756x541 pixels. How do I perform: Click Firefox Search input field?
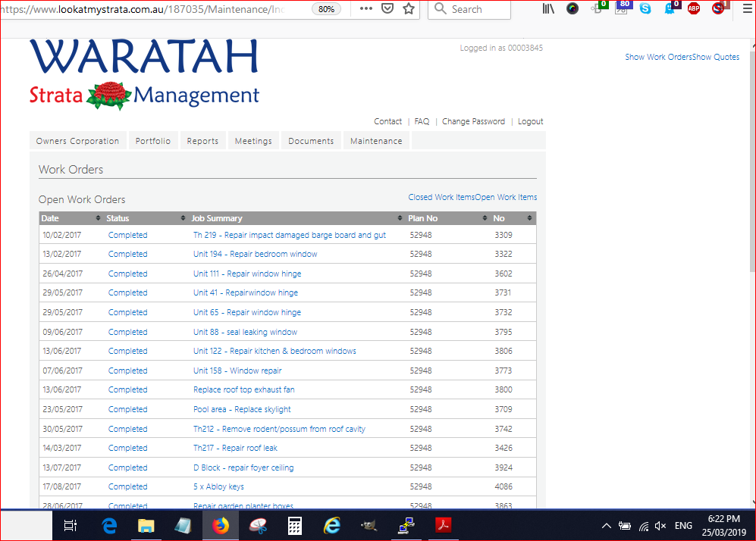(469, 9)
